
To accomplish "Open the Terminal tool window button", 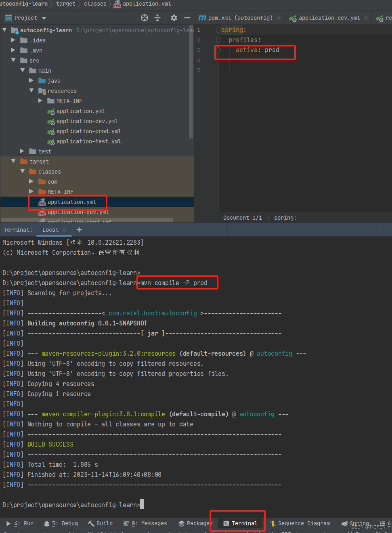I will 240,523.
